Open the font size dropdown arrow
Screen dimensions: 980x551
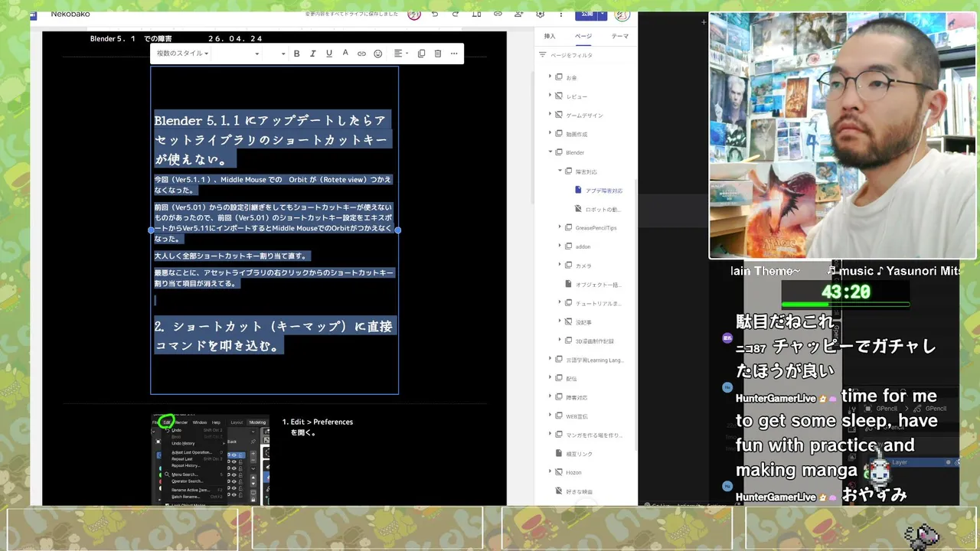tap(283, 54)
